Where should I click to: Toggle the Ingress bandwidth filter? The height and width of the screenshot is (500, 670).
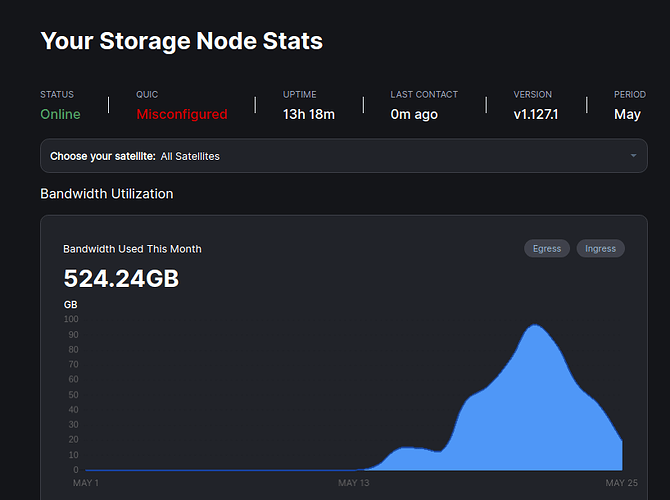click(x=600, y=248)
